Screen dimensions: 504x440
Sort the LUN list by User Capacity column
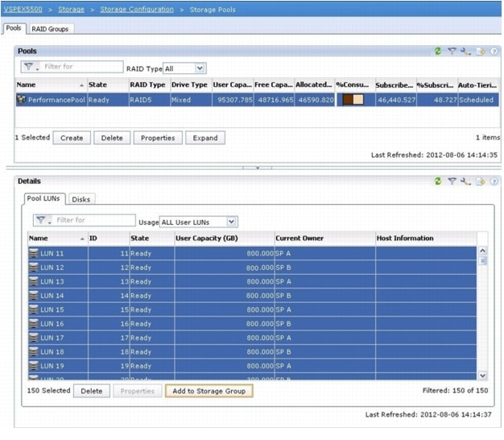pyautogui.click(x=209, y=238)
